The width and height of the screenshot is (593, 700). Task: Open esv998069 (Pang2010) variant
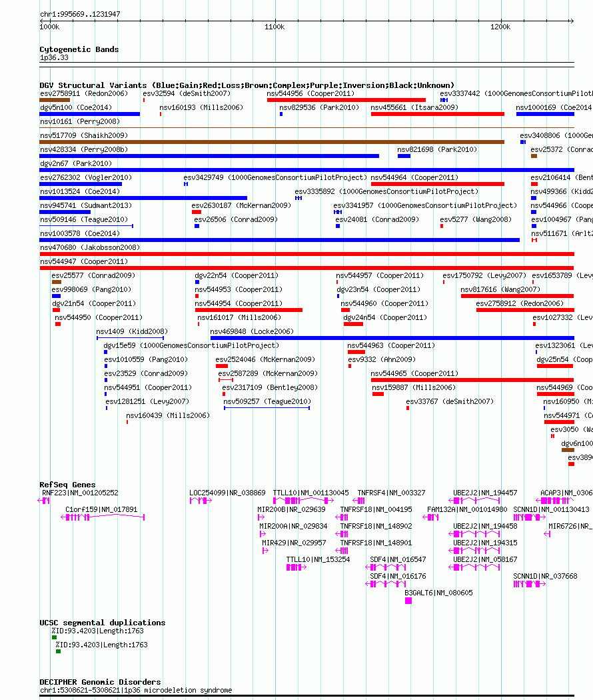point(91,289)
